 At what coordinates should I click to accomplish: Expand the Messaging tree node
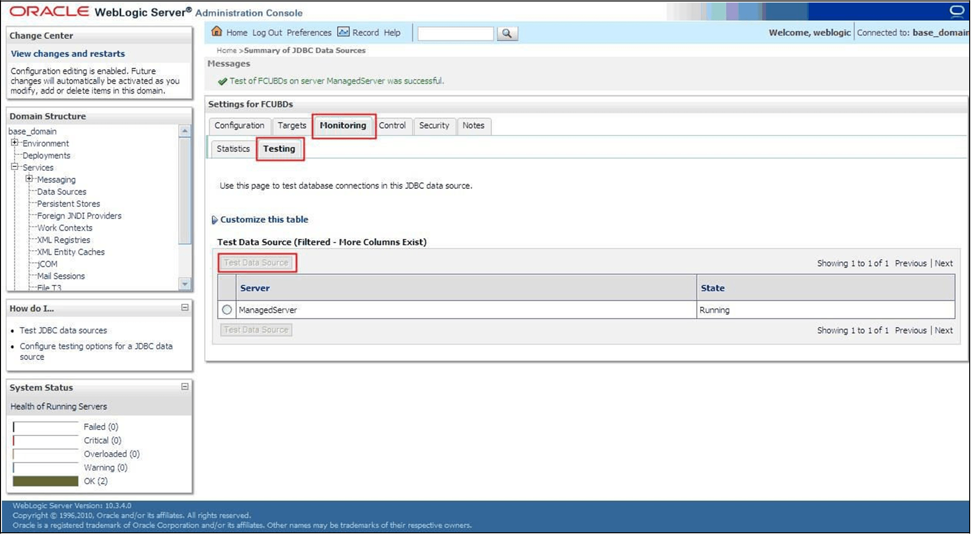pos(29,179)
